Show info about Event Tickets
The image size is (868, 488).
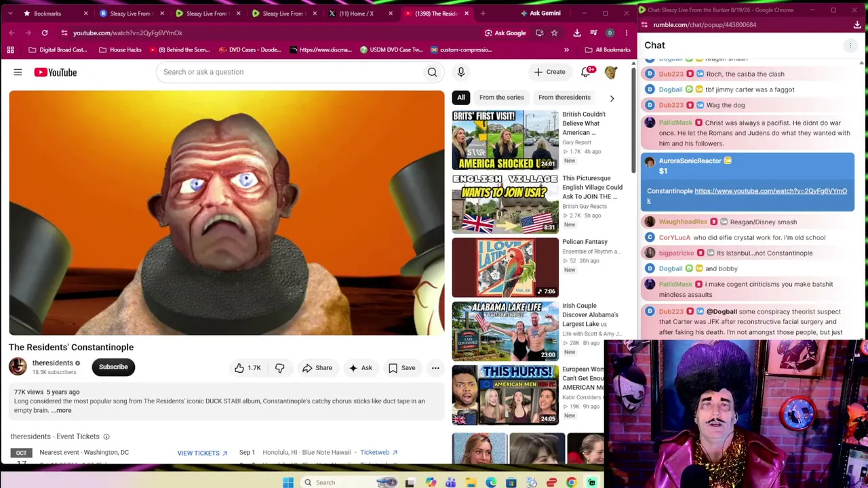point(106,436)
